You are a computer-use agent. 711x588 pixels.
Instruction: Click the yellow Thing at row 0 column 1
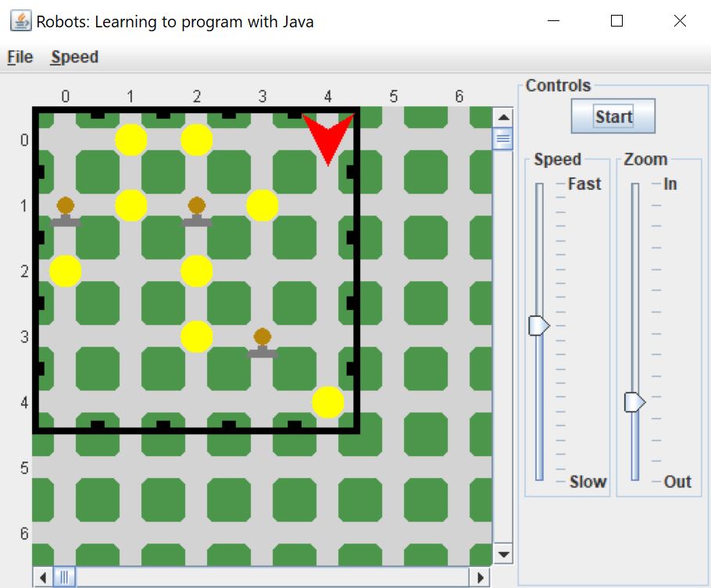[131, 140]
